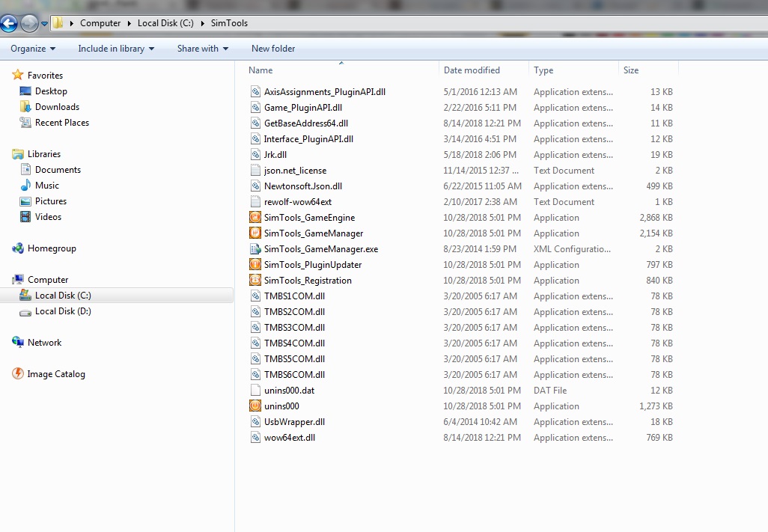Screen dimensions: 768x532
Task: Select Local Disk (D:) in navigation pane
Action: 63,311
